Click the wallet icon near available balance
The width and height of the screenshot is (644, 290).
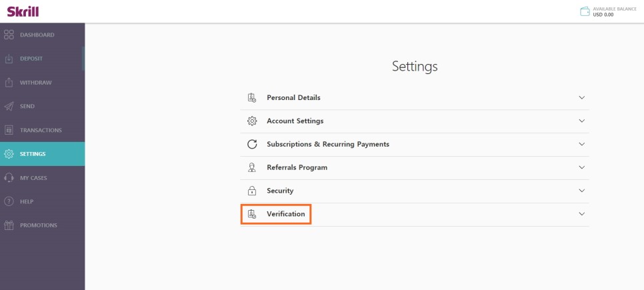coord(585,11)
